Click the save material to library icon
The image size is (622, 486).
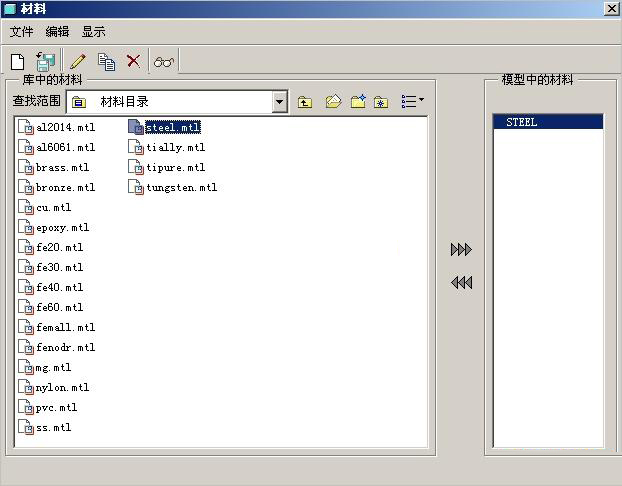click(46, 62)
